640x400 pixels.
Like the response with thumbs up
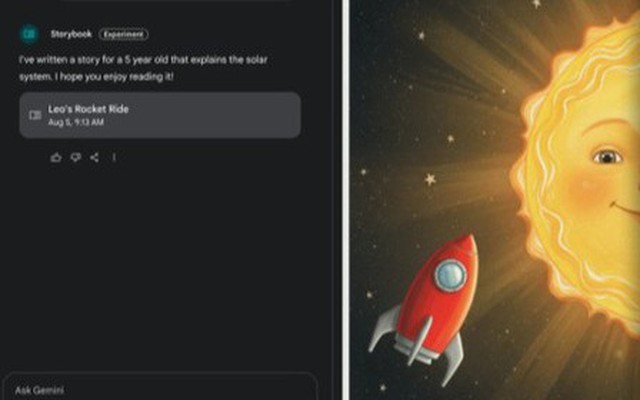tap(56, 158)
